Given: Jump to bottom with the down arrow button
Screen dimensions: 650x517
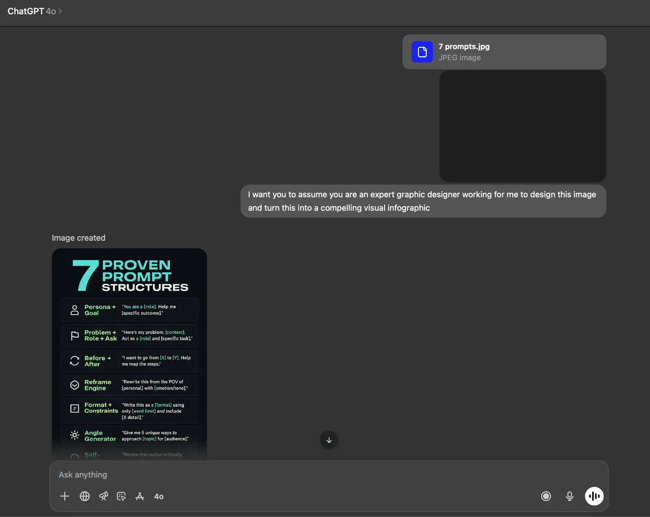Looking at the screenshot, I should tap(329, 440).
